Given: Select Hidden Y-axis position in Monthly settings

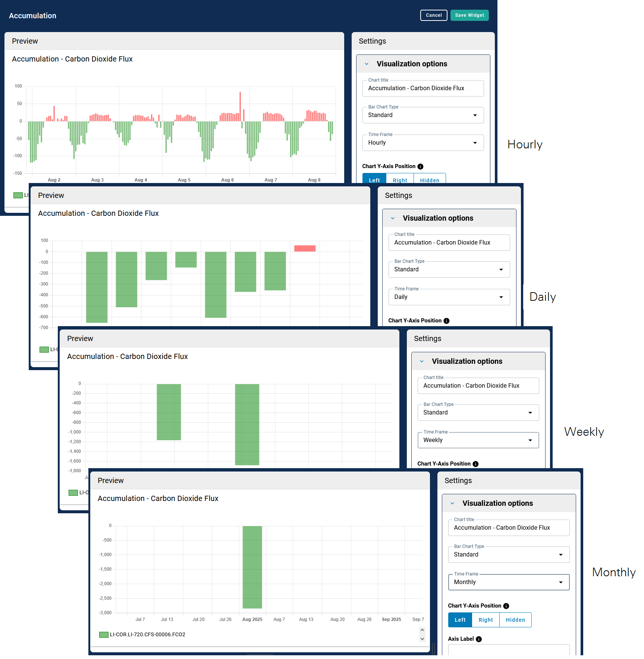Looking at the screenshot, I should pyautogui.click(x=515, y=620).
